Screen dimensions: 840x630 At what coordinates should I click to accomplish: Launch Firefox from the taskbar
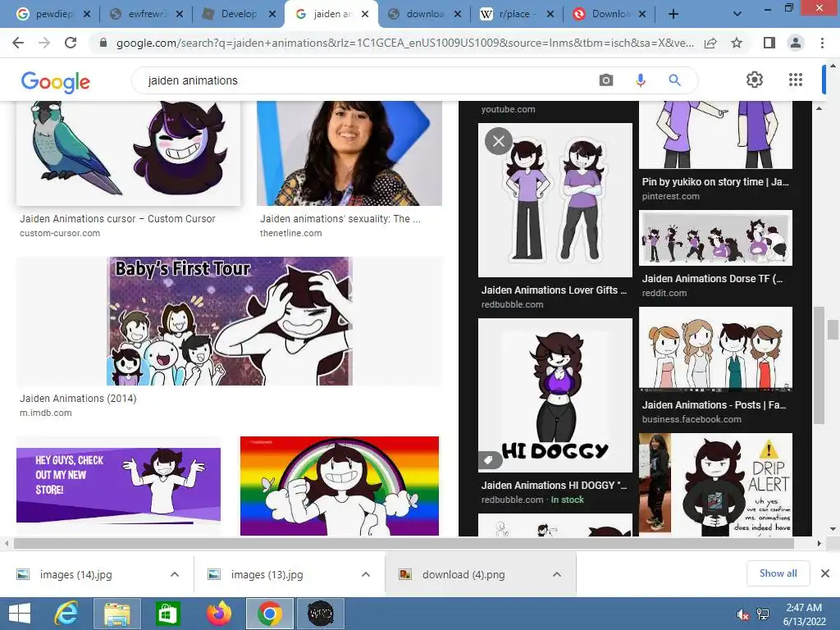coord(218,614)
